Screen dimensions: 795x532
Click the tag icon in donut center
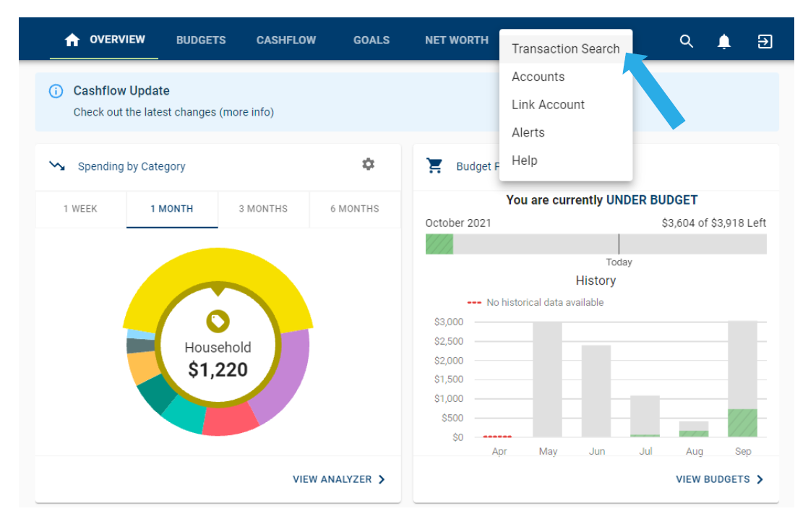pyautogui.click(x=218, y=321)
